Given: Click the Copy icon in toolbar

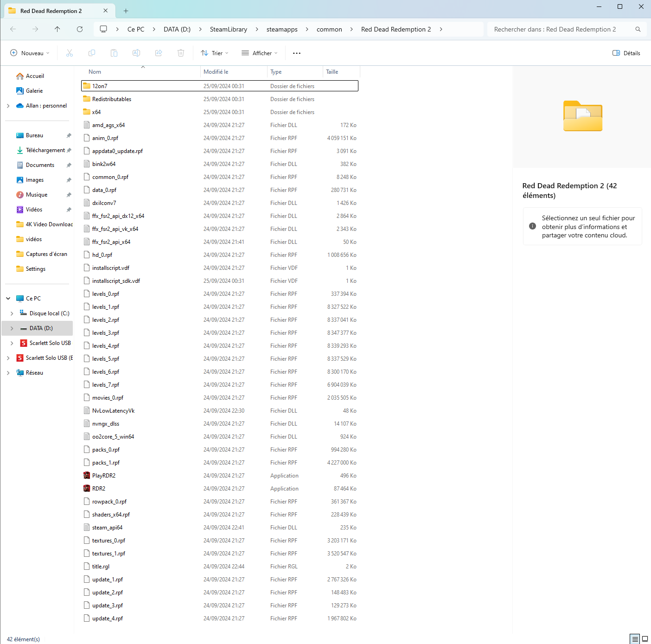Looking at the screenshot, I should pyautogui.click(x=92, y=53).
